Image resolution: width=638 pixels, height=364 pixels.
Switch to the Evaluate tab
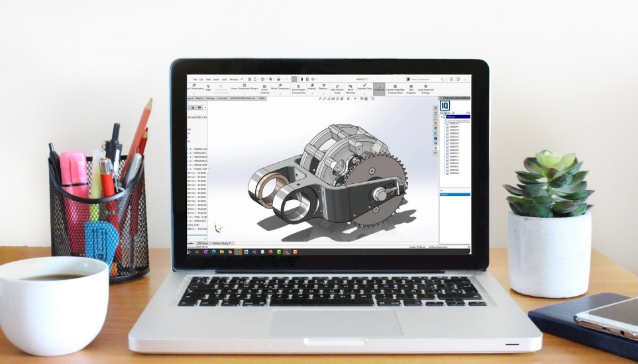click(x=223, y=98)
